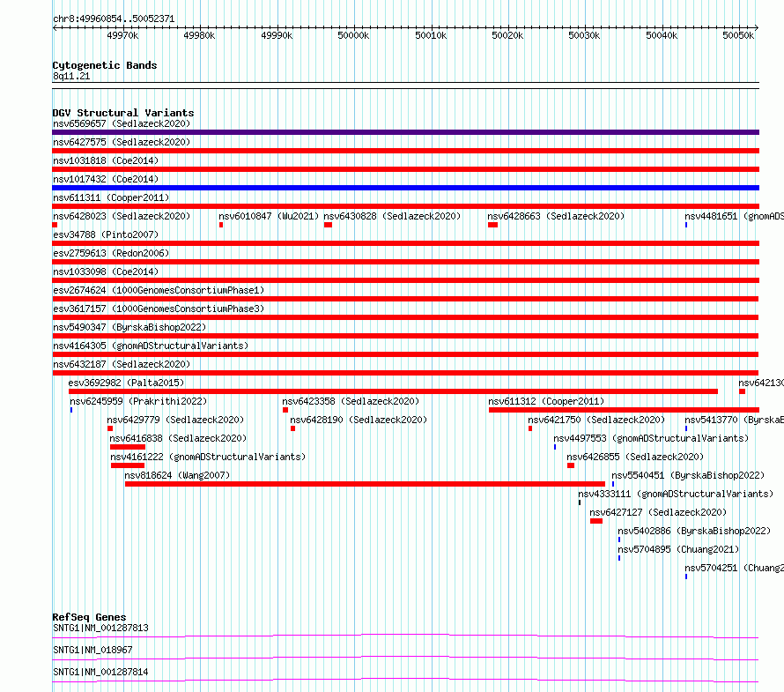Click the nsv6010847 (Wu2021) label
The width and height of the screenshot is (784, 692).
coord(269,216)
